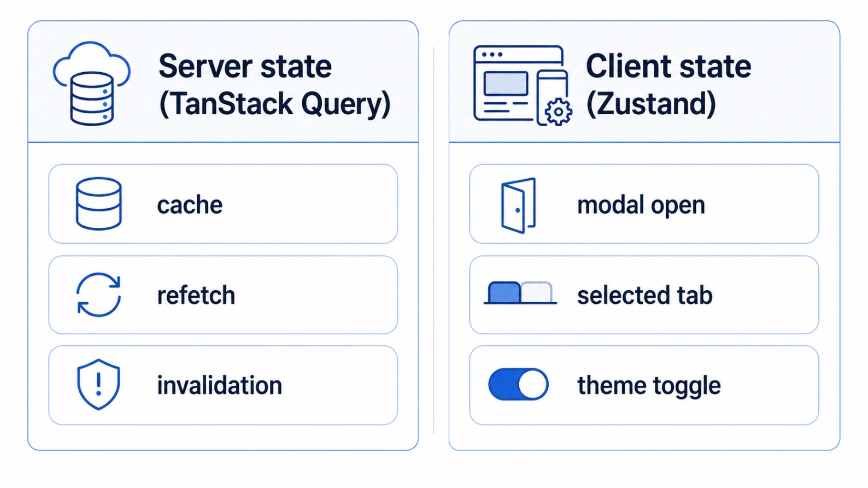Toggle the theme switch

pyautogui.click(x=518, y=384)
